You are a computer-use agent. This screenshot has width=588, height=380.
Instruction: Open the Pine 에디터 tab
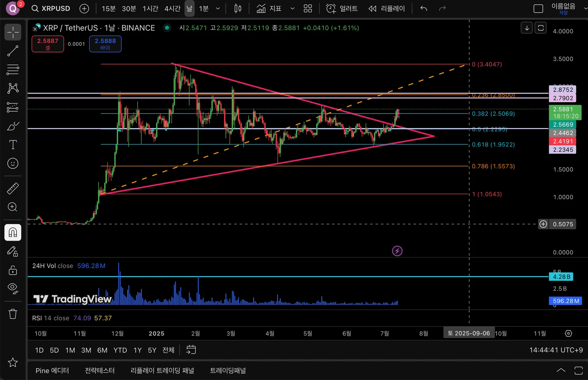[52, 370]
